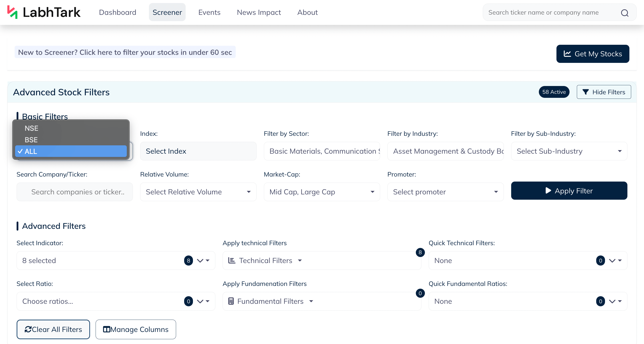Click the New to Screener help link
Image resolution: width=644 pixels, height=344 pixels.
point(125,52)
